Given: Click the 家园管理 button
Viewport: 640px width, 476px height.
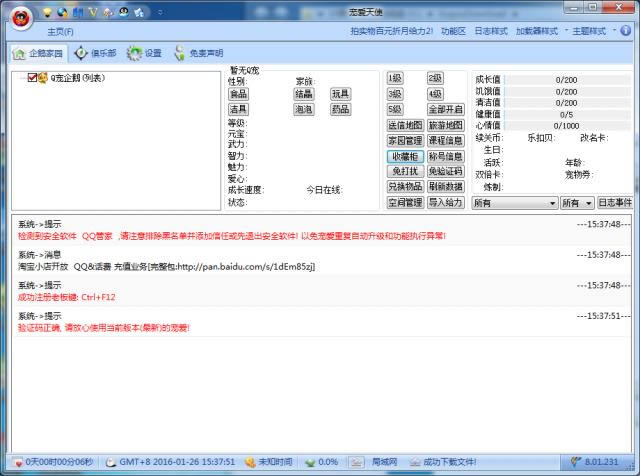Looking at the screenshot, I should [405, 141].
